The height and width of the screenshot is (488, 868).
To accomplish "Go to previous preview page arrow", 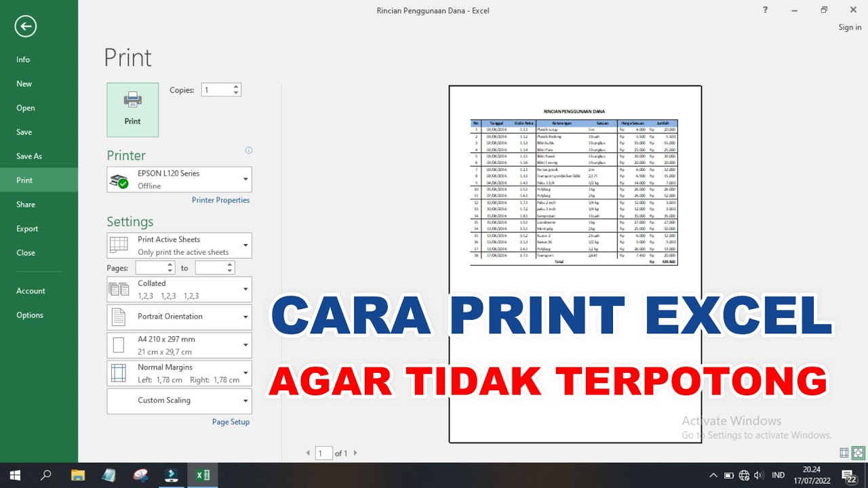I will [308, 453].
